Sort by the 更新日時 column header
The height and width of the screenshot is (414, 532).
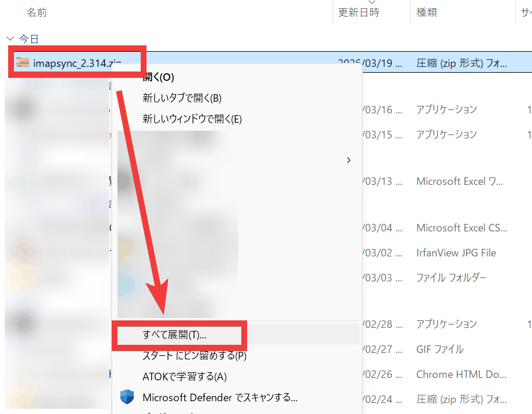coord(359,12)
